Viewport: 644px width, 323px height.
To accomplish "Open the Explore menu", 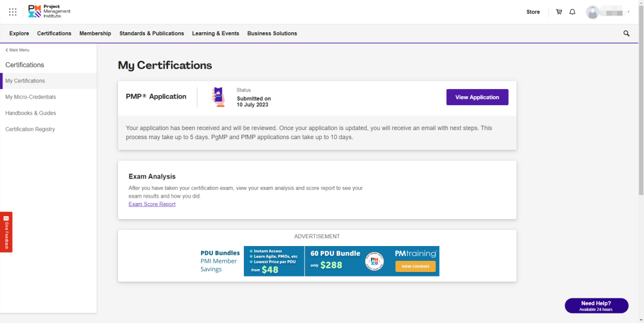I will pyautogui.click(x=19, y=33).
